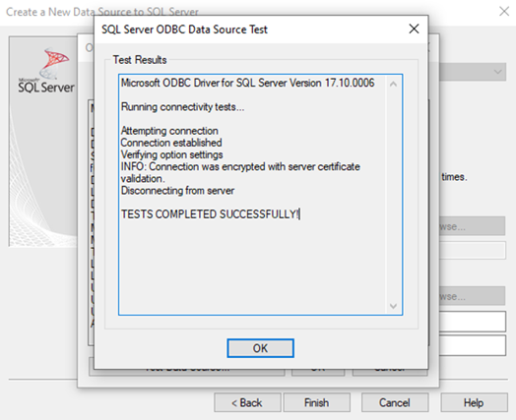Click the 'Running connectivity tests...' line
Image resolution: width=516 pixels, height=420 pixels.
click(182, 107)
